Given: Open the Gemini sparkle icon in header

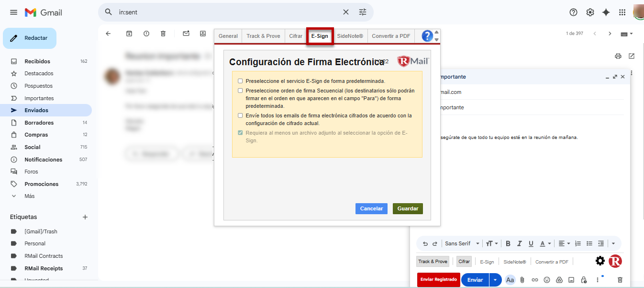Looking at the screenshot, I should 606,12.
